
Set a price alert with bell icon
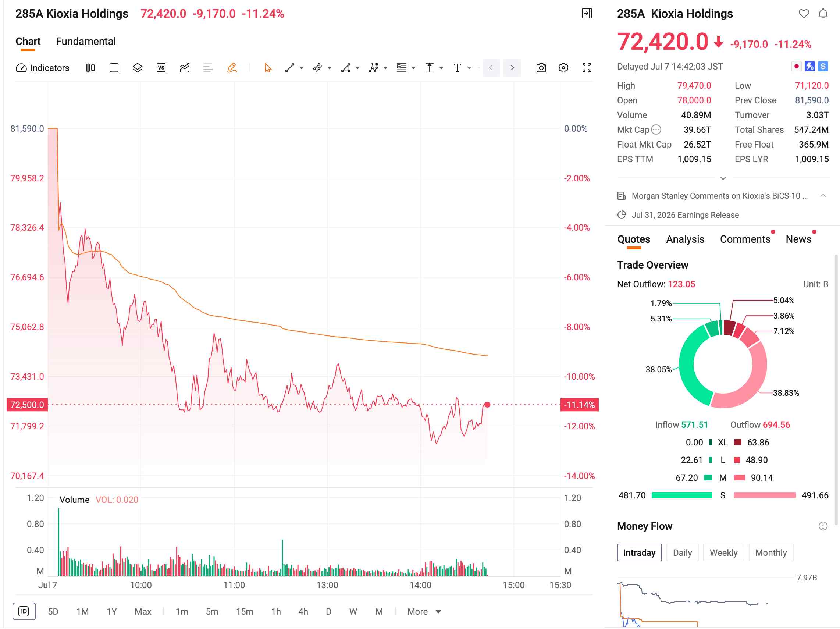click(x=823, y=14)
